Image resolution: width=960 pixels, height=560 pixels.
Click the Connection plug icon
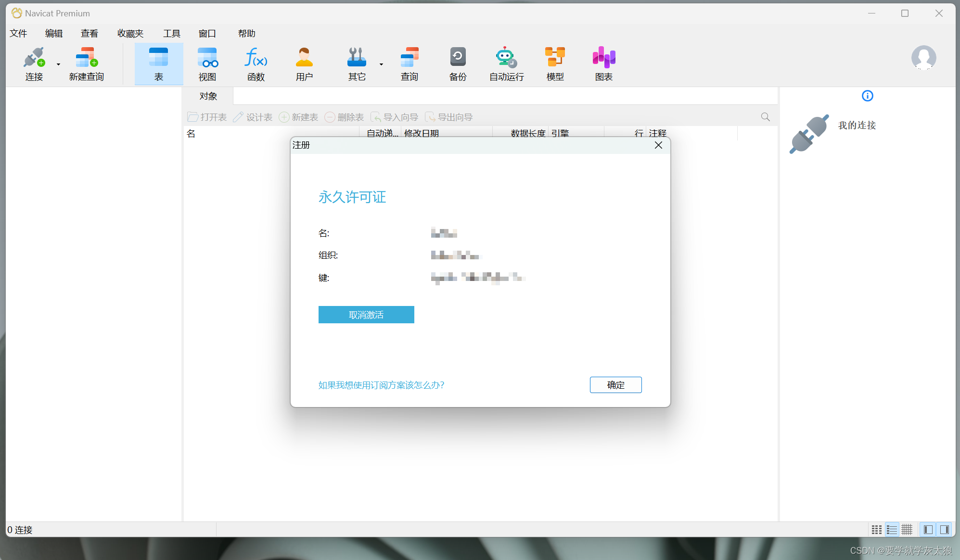(x=34, y=58)
